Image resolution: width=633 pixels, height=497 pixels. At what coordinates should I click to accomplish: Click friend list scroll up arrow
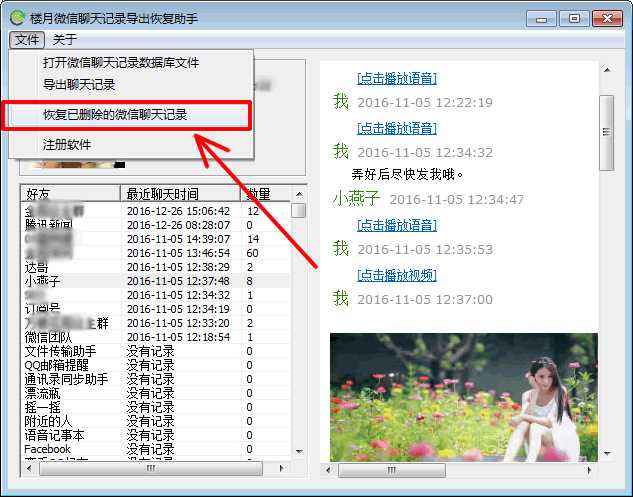pos(299,195)
